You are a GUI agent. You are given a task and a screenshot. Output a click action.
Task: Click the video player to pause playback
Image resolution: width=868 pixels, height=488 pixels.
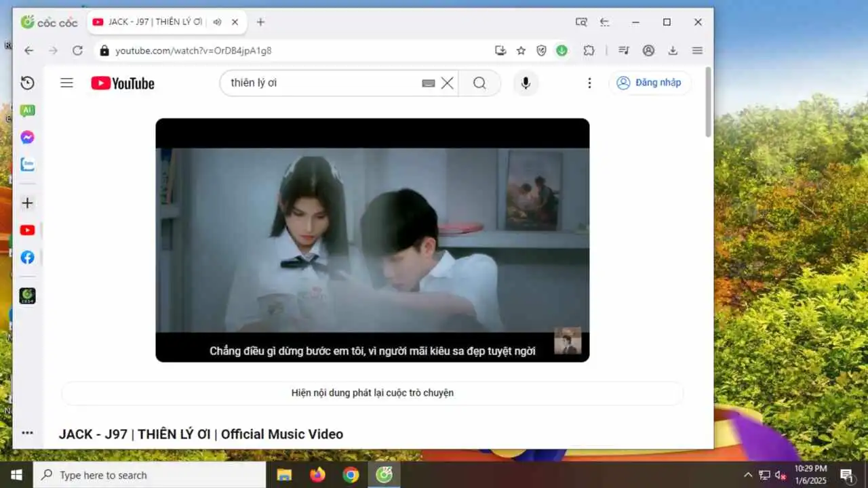pyautogui.click(x=372, y=240)
